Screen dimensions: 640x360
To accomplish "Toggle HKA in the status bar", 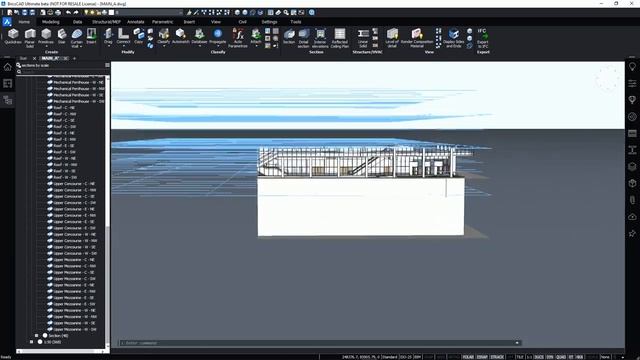I will [x=579, y=357].
